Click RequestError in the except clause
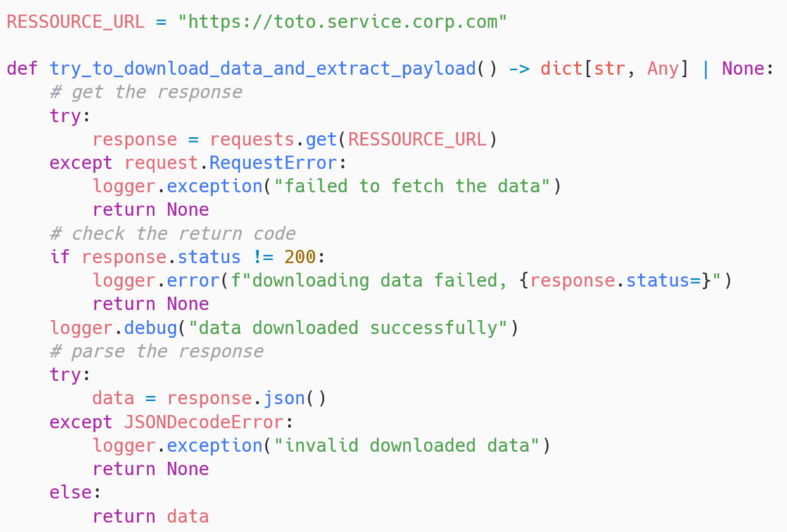The height and width of the screenshot is (532, 787). (x=274, y=163)
